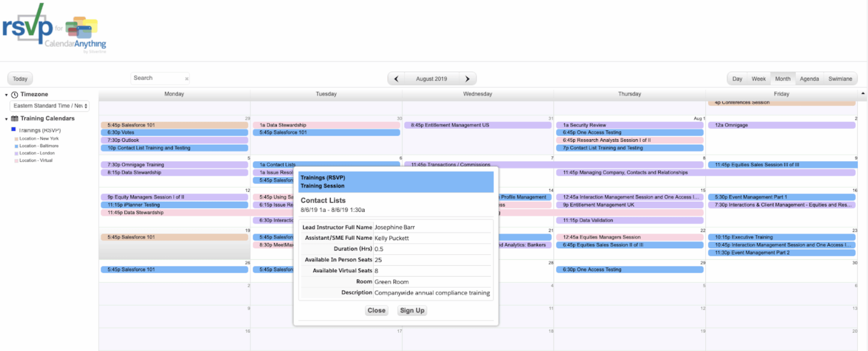
Task: Click the next month arrow
Action: coord(468,78)
